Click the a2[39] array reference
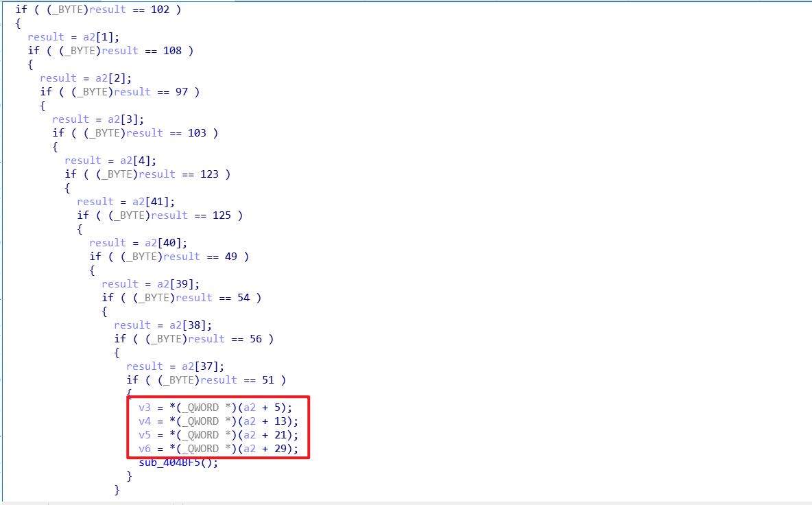 click(x=178, y=284)
